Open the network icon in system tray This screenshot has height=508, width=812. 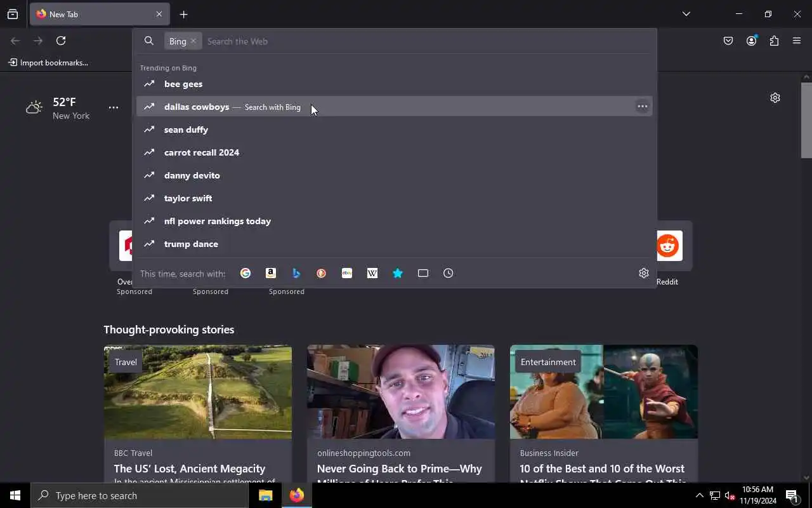click(x=714, y=495)
